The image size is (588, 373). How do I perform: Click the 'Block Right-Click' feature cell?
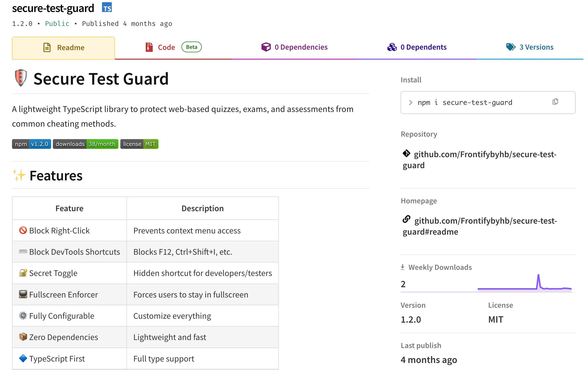69,230
